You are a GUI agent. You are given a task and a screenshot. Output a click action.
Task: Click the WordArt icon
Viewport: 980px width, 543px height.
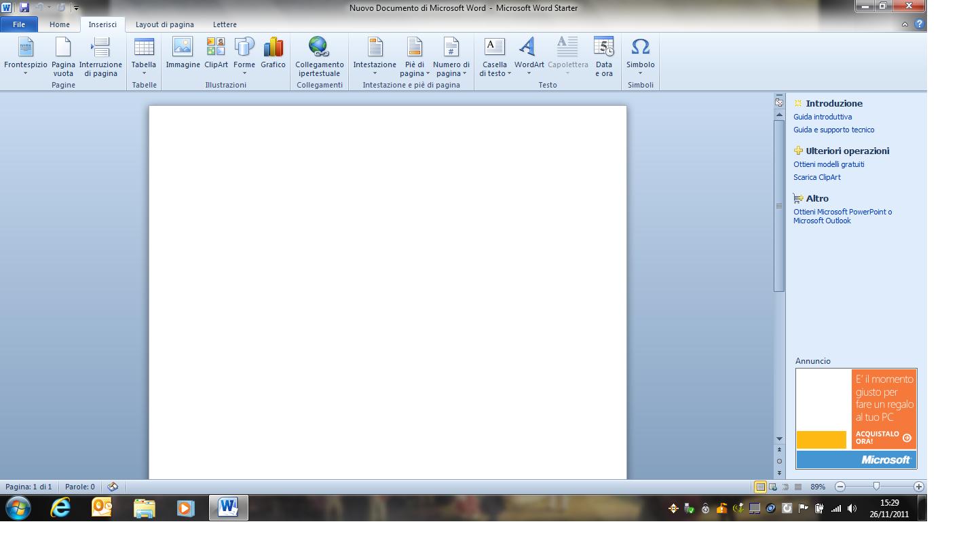[527, 46]
